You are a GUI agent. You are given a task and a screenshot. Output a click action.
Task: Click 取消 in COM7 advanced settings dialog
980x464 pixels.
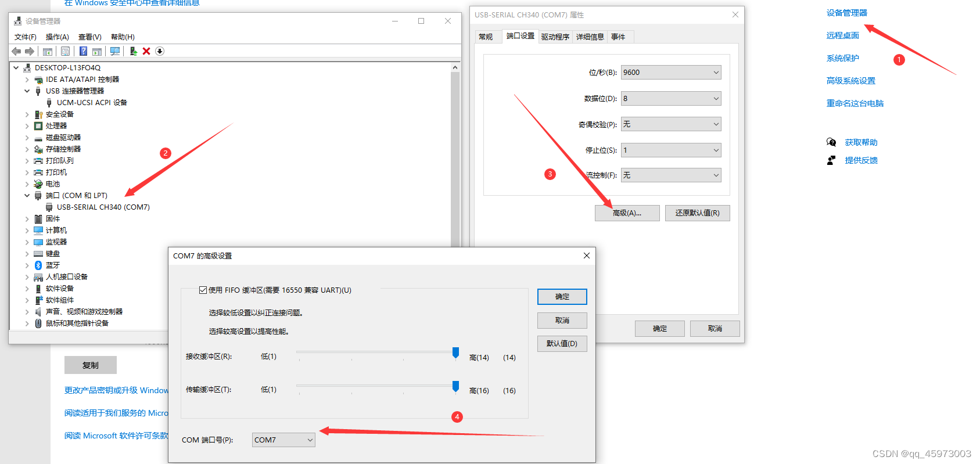click(562, 321)
